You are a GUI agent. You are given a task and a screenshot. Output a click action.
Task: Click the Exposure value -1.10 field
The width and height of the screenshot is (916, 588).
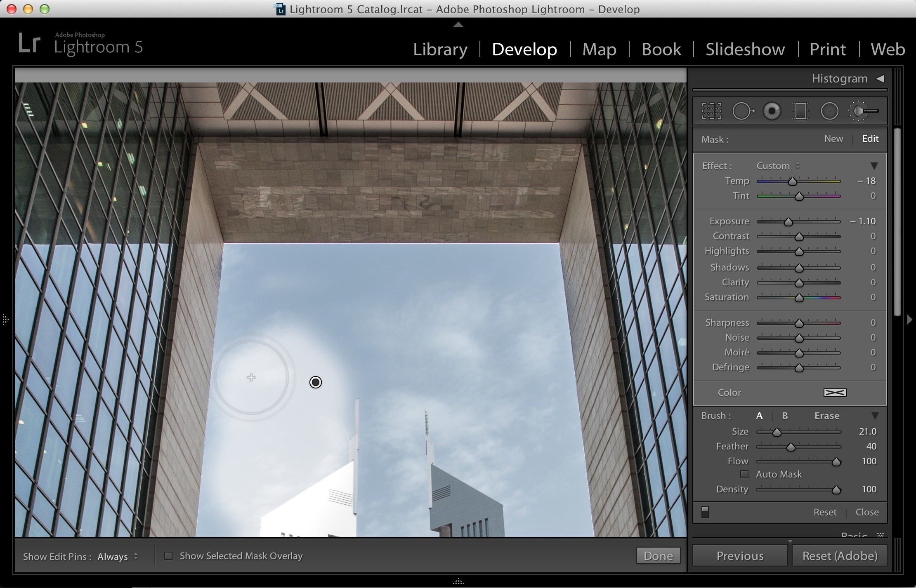(x=863, y=221)
